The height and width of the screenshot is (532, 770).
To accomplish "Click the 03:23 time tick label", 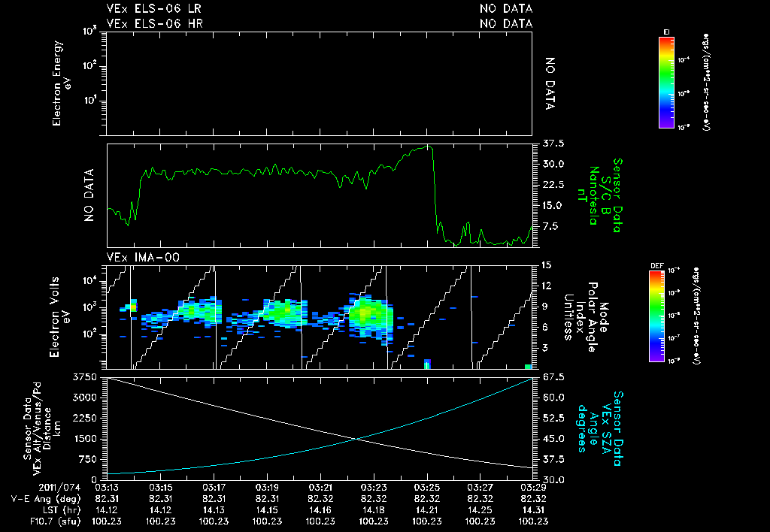I will [x=374, y=488].
